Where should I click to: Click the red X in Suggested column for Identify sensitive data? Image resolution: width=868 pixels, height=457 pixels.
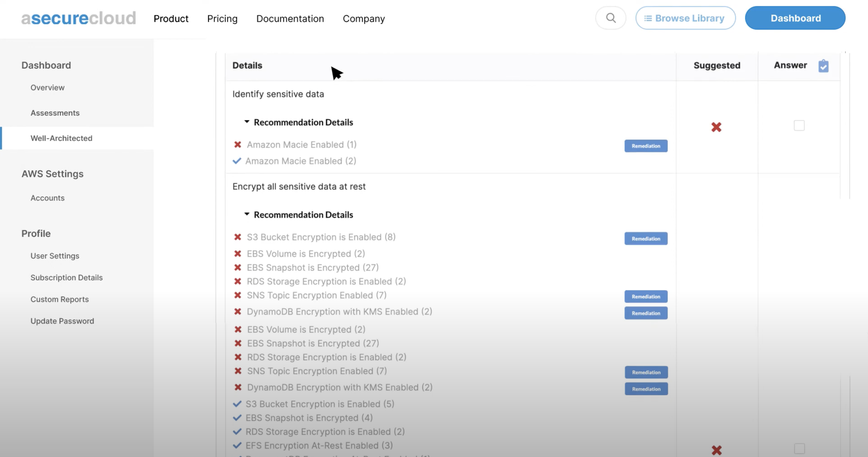(x=716, y=127)
